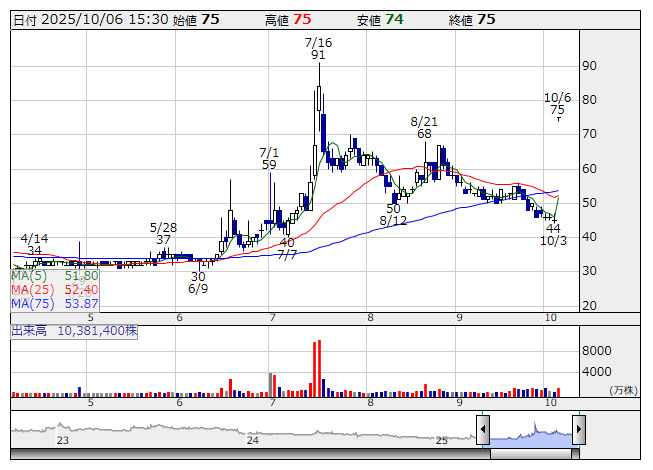Click the left range handle arrow in navigator
Image resolution: width=653 pixels, height=470 pixels.
click(483, 430)
